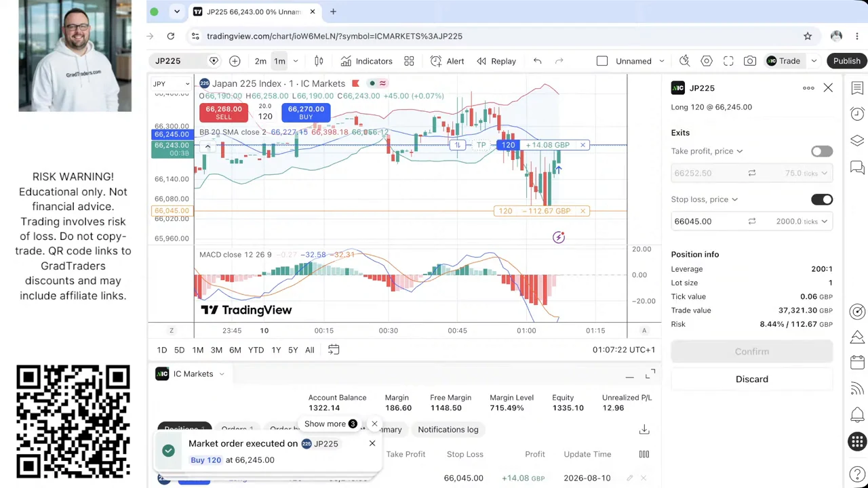
Task: Enable the Take profit toggle
Action: pos(821,151)
